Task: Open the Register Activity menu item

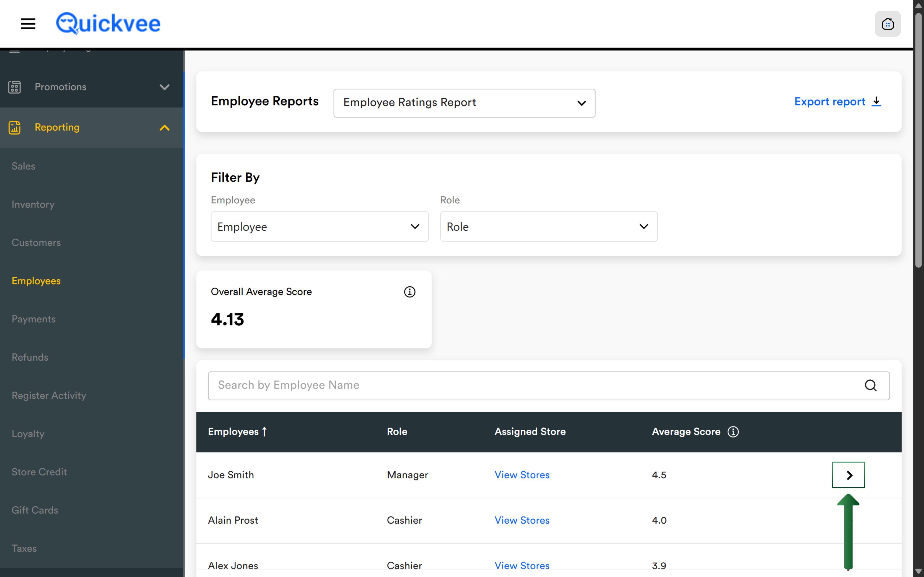Action: click(49, 395)
